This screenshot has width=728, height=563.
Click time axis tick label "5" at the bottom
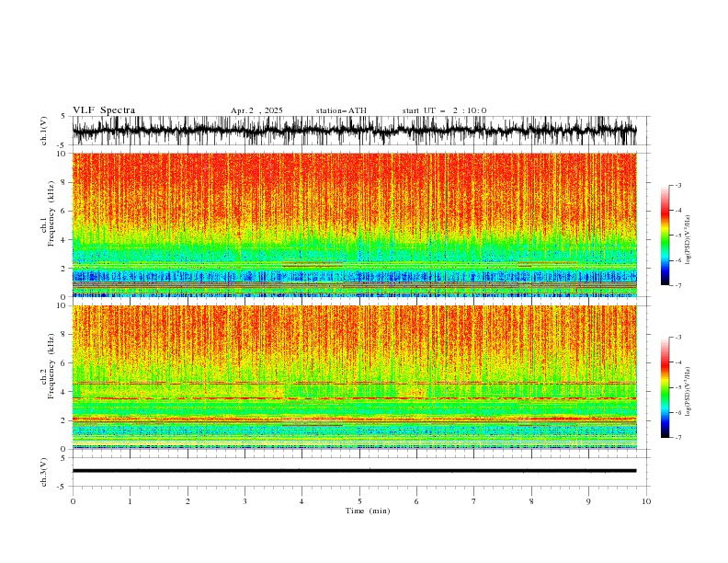(359, 501)
